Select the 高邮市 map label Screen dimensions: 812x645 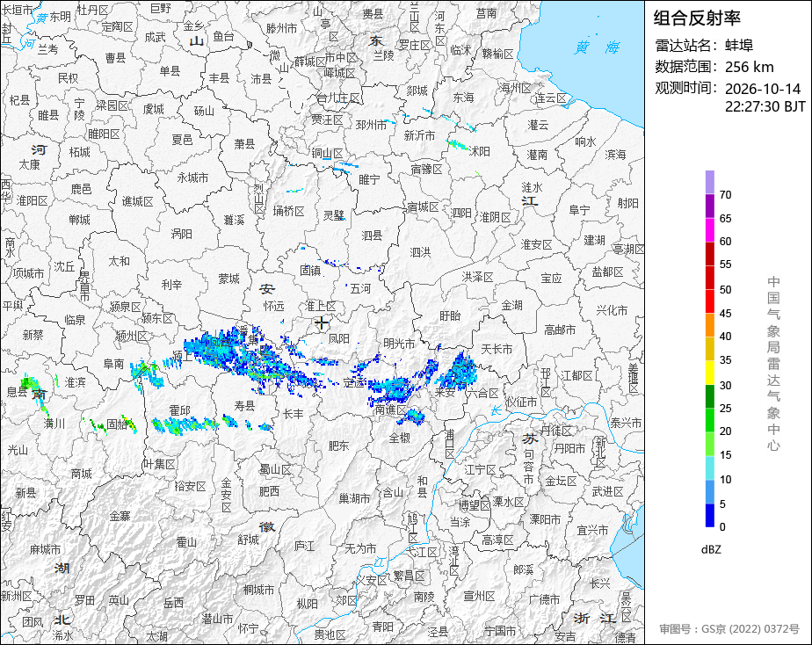coord(560,330)
